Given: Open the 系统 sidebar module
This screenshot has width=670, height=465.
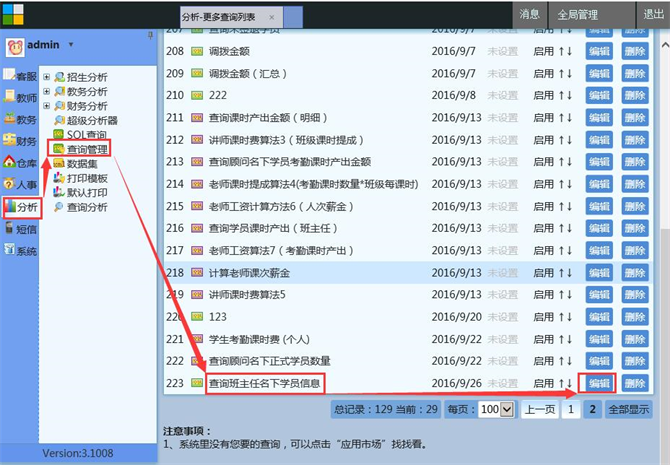Looking at the screenshot, I should (x=21, y=251).
